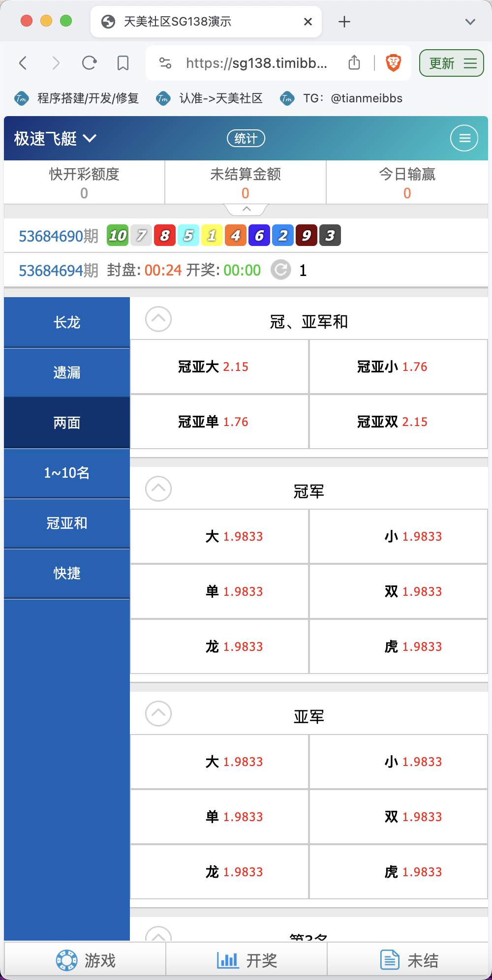Click the countdown refresh circle icon

(281, 270)
